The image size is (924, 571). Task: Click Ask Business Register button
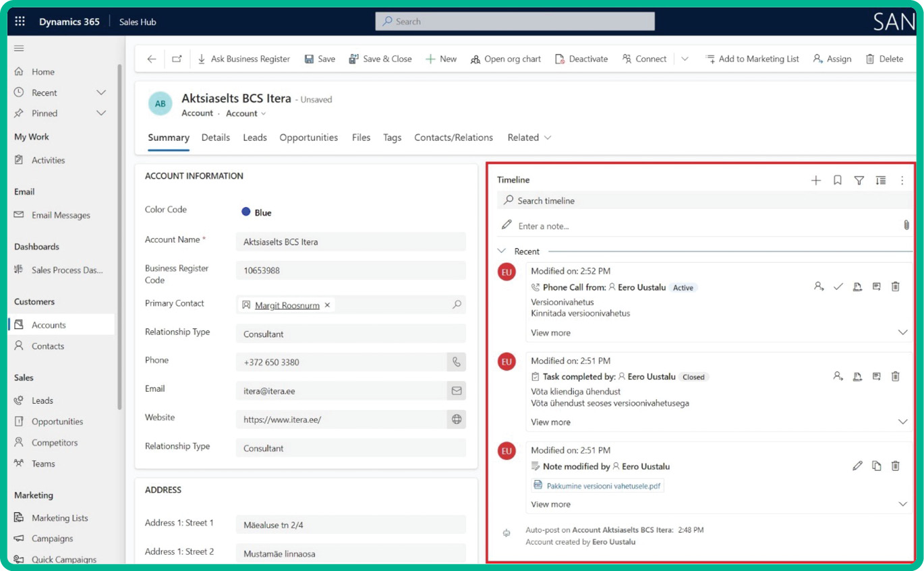click(243, 59)
